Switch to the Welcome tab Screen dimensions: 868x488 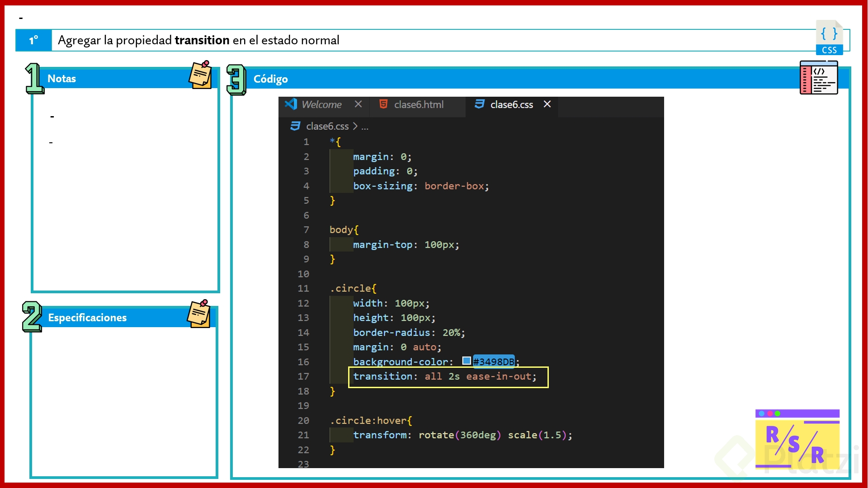click(321, 105)
